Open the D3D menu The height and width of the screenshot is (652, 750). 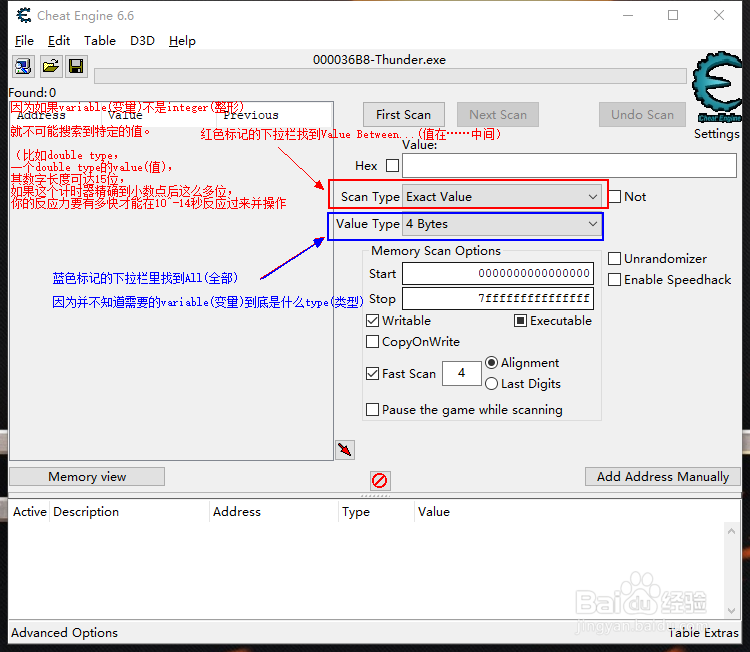tap(142, 41)
